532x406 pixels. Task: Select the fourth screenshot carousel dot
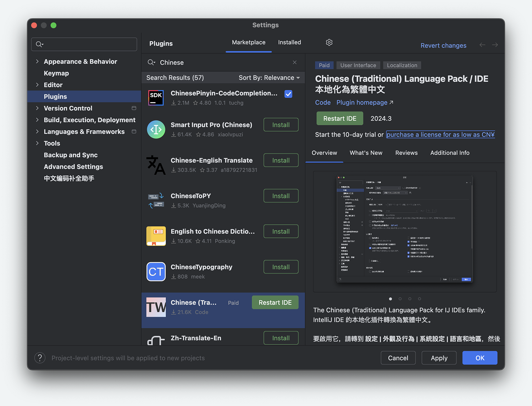(419, 299)
